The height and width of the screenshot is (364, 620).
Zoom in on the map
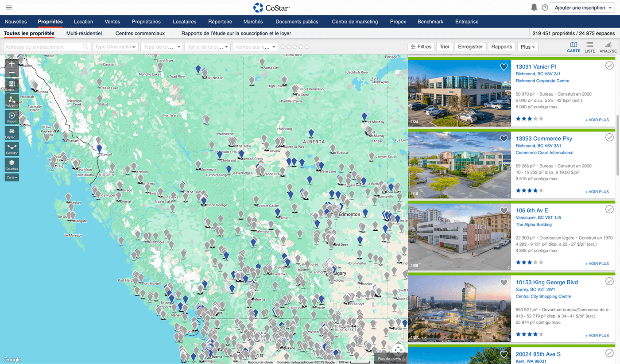pos(12,64)
